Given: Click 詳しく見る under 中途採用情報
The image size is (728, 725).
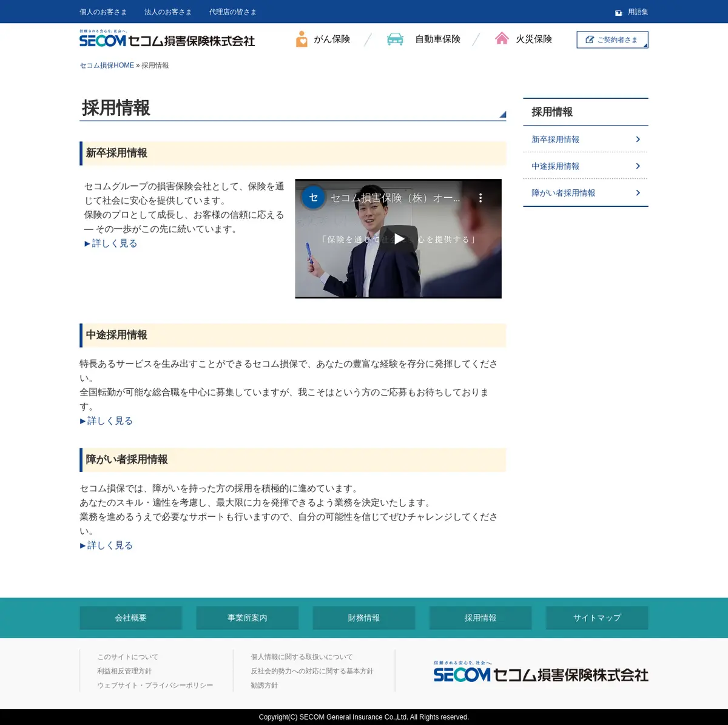Looking at the screenshot, I should coord(106,421).
